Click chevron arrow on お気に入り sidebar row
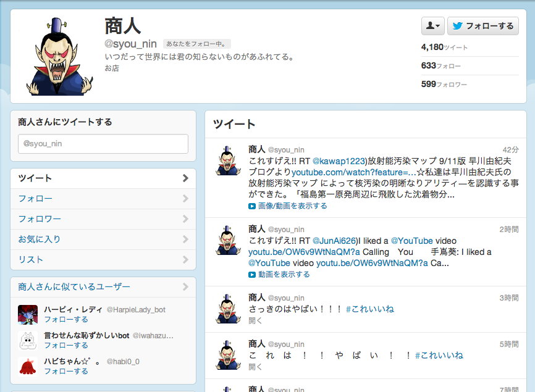The width and height of the screenshot is (535, 392). [x=185, y=240]
